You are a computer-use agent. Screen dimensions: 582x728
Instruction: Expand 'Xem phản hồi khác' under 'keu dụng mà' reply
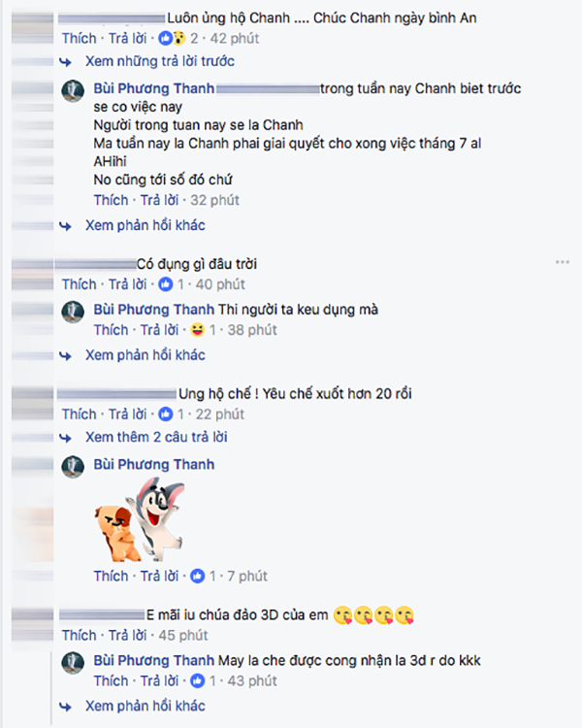145,355
